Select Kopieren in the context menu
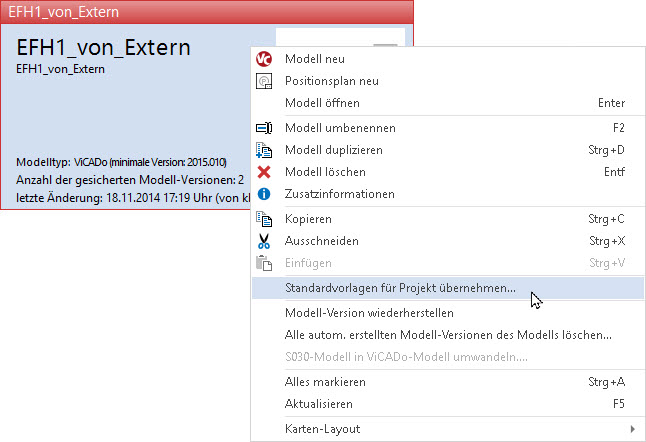646x442 pixels. click(447, 219)
